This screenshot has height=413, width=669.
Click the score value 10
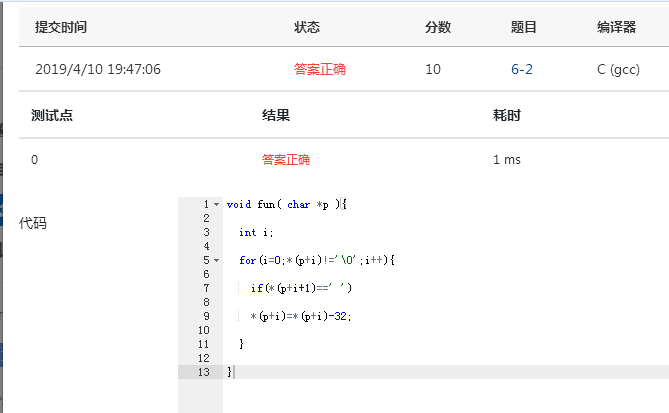pos(433,69)
